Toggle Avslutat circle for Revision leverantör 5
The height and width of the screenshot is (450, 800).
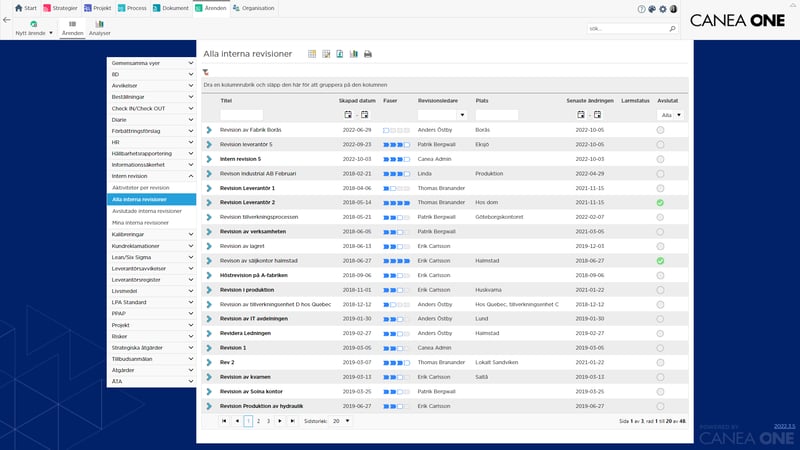point(660,144)
